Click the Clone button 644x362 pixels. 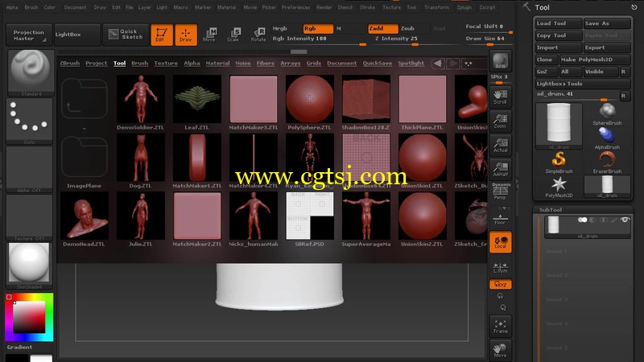click(546, 60)
